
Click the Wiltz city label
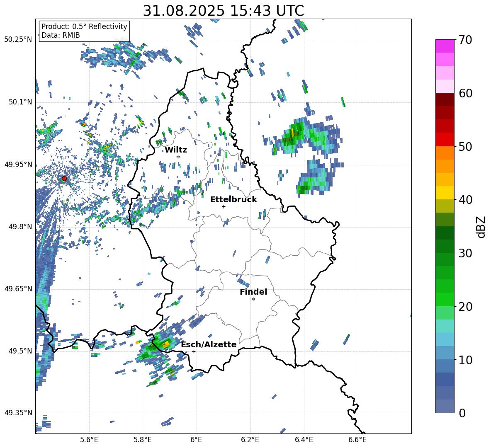pos(176,150)
